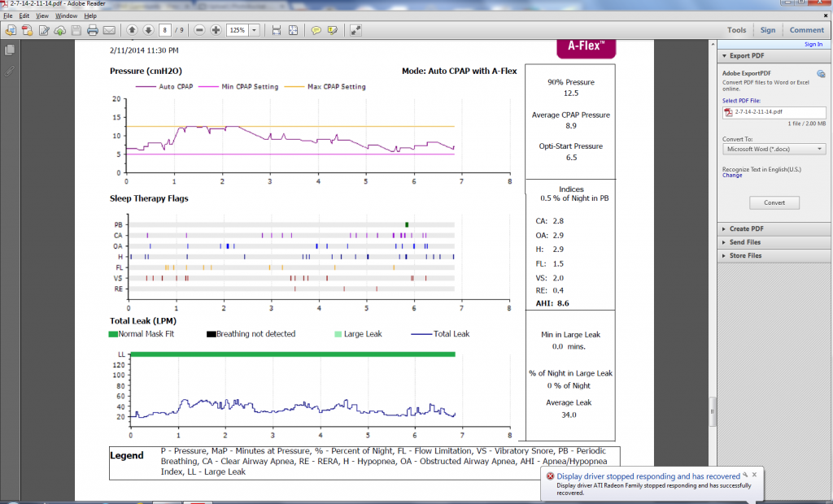Expand the Create PDF section
This screenshot has height=504, width=833.
tap(724, 229)
